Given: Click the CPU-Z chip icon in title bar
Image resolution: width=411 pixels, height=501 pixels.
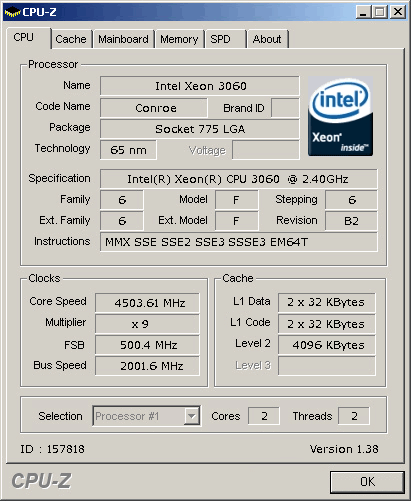Looking at the screenshot, I should tap(12, 12).
